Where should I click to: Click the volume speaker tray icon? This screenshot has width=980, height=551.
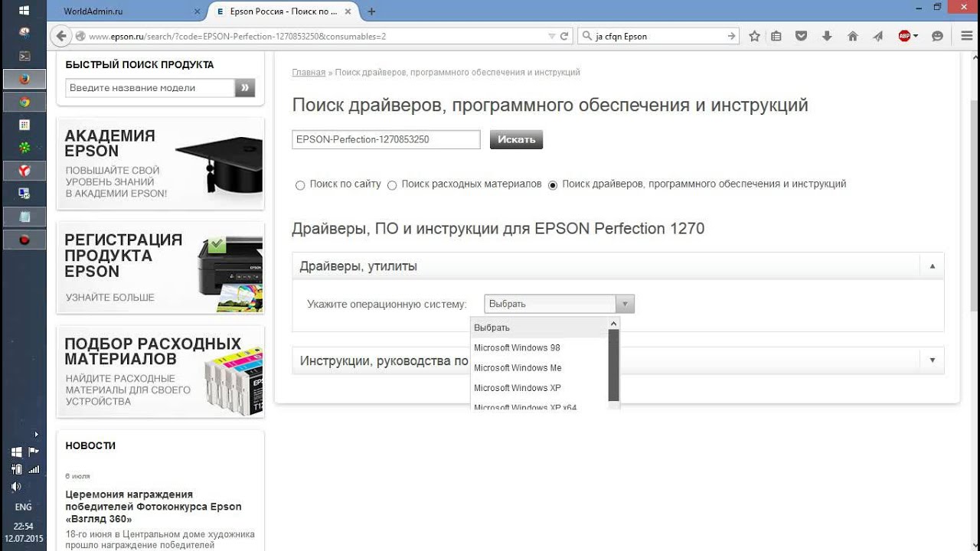(16, 487)
